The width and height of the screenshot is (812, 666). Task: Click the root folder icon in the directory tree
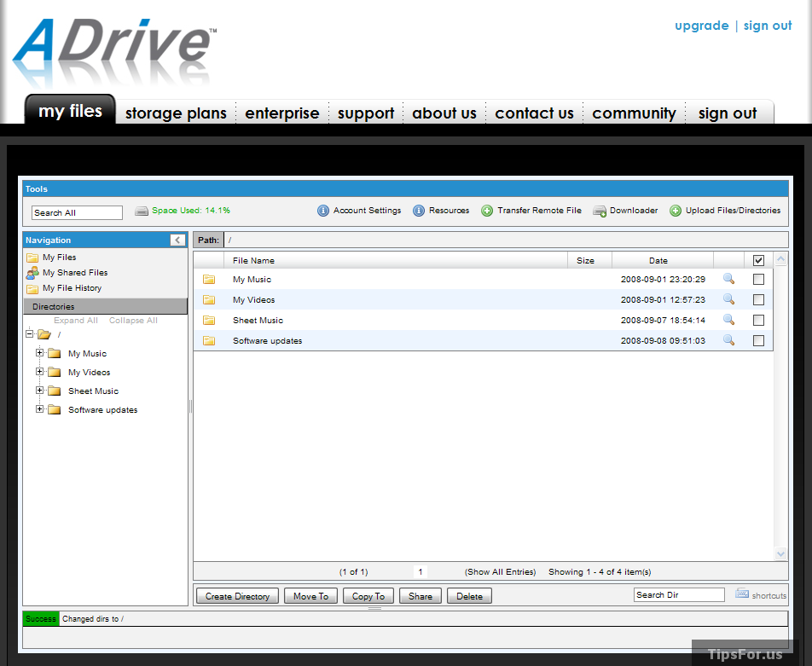tap(44, 334)
